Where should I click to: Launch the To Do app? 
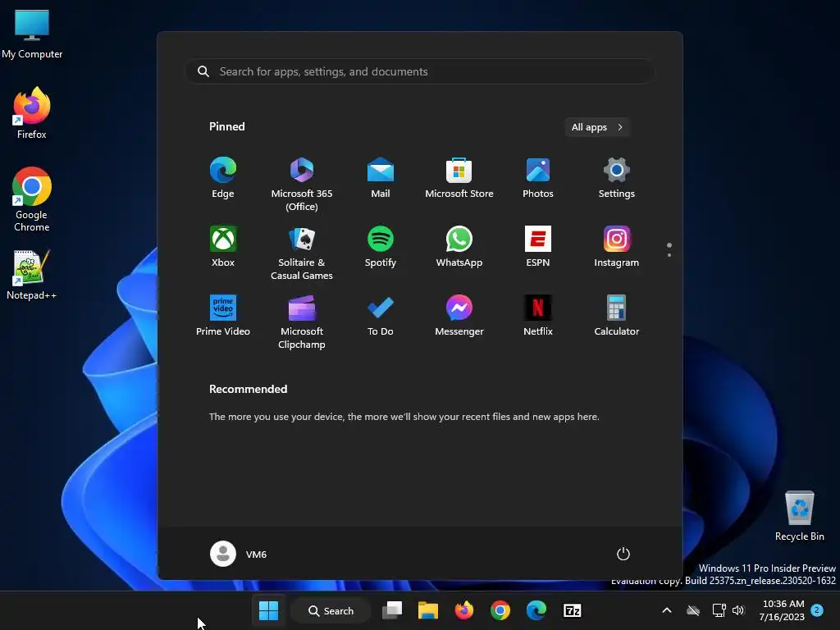click(381, 316)
